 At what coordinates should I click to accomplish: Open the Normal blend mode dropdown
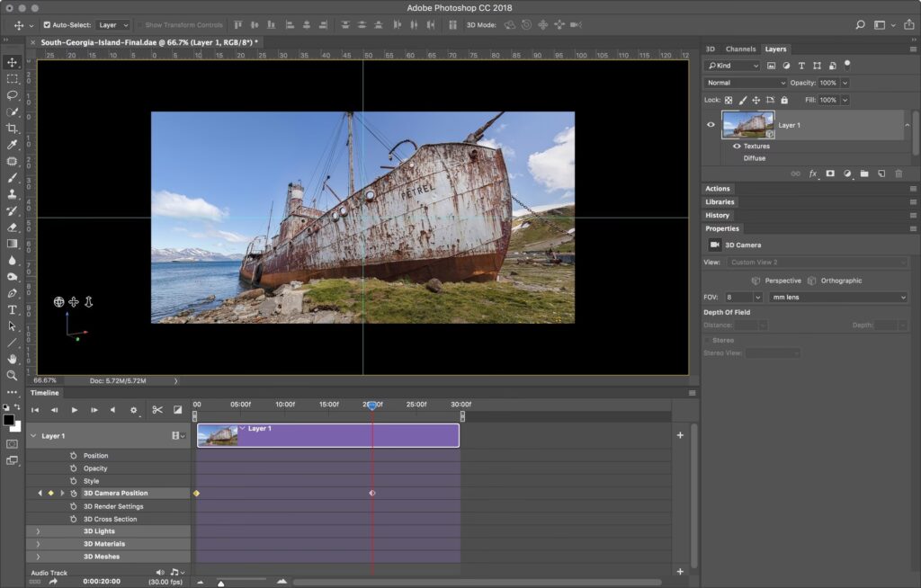[745, 83]
